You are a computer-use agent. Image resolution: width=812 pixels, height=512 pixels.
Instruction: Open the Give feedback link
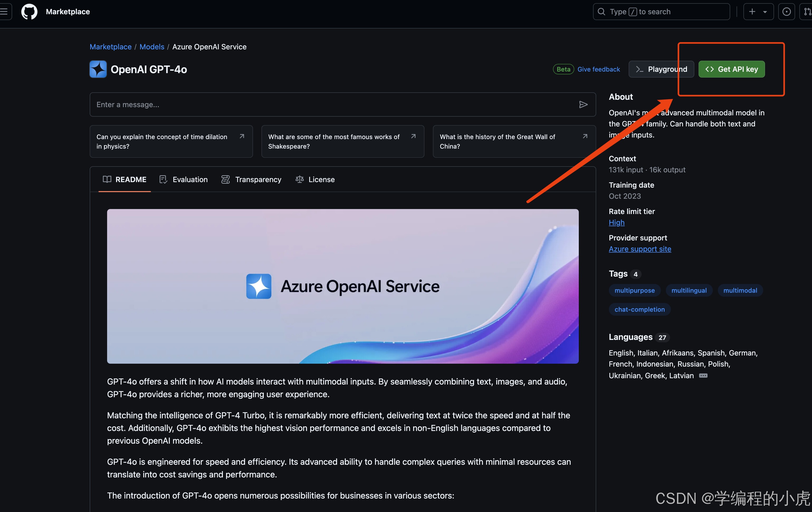(599, 69)
